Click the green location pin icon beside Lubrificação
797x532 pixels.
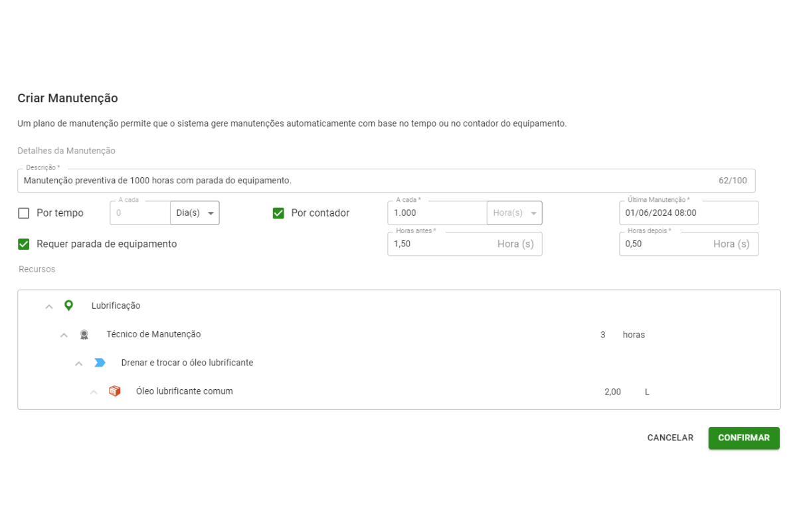click(x=68, y=306)
